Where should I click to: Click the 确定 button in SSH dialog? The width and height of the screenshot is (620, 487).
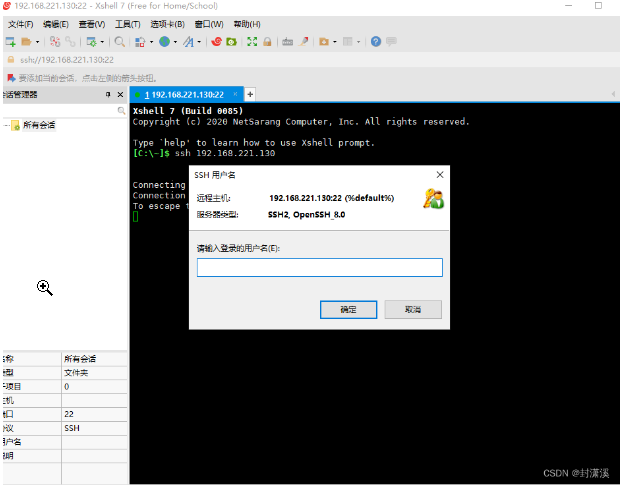(x=348, y=310)
